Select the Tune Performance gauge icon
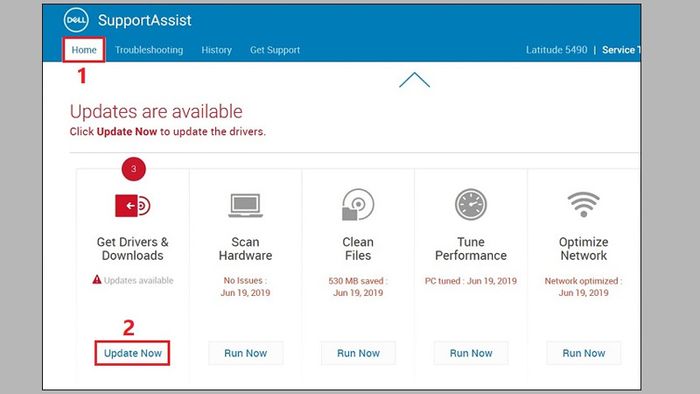This screenshot has height=394, width=700. click(x=471, y=204)
